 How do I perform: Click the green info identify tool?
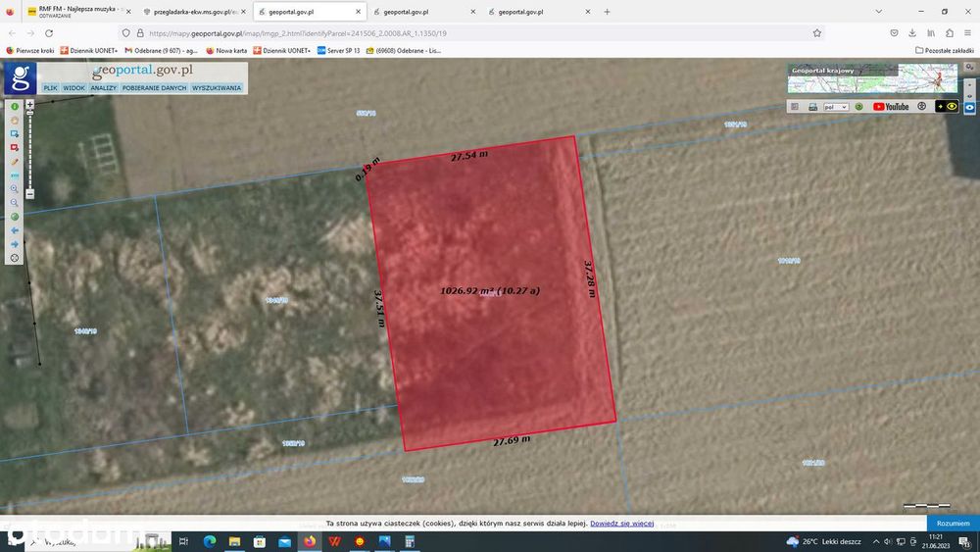point(15,107)
